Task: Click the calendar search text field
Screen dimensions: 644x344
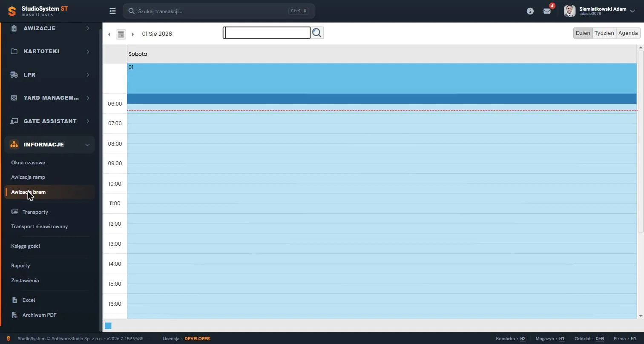Action: pyautogui.click(x=267, y=33)
